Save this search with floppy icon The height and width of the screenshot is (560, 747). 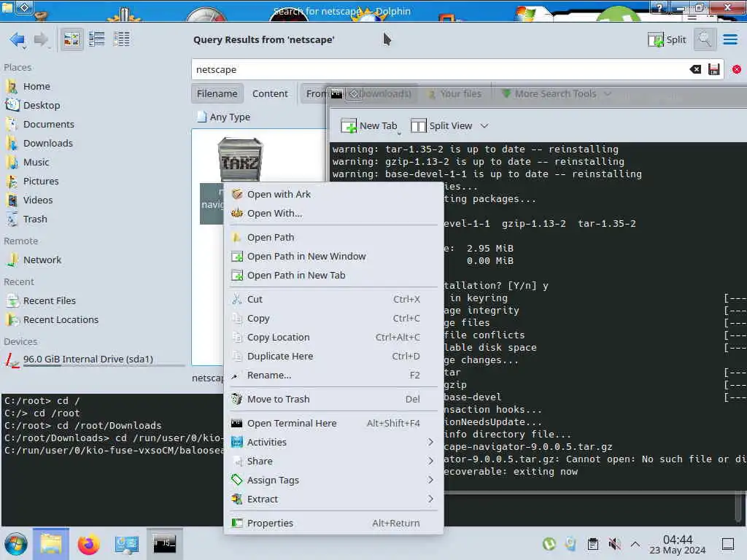(713, 69)
